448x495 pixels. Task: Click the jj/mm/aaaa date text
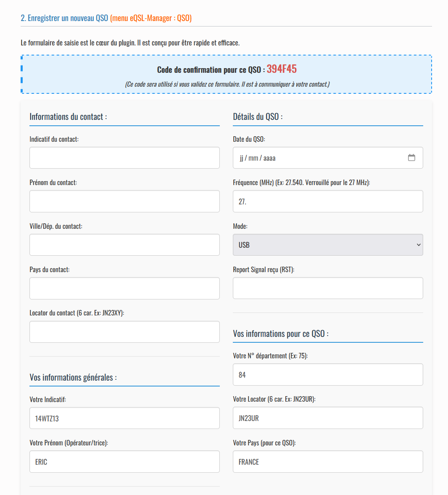(x=258, y=158)
